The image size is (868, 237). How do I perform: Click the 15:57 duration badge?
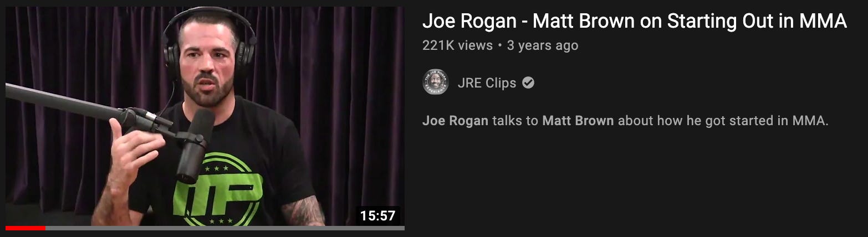click(x=377, y=215)
